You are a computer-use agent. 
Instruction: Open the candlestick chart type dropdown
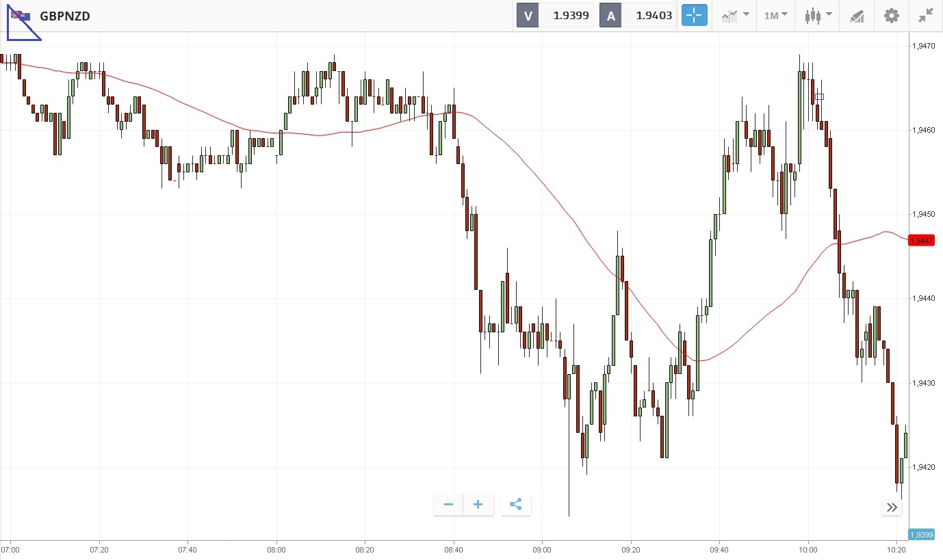tap(818, 15)
